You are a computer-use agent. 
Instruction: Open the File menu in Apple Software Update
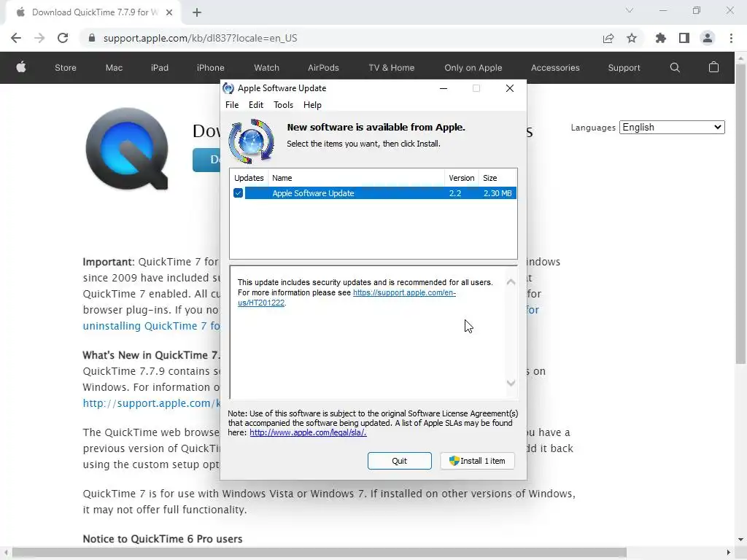pyautogui.click(x=232, y=105)
